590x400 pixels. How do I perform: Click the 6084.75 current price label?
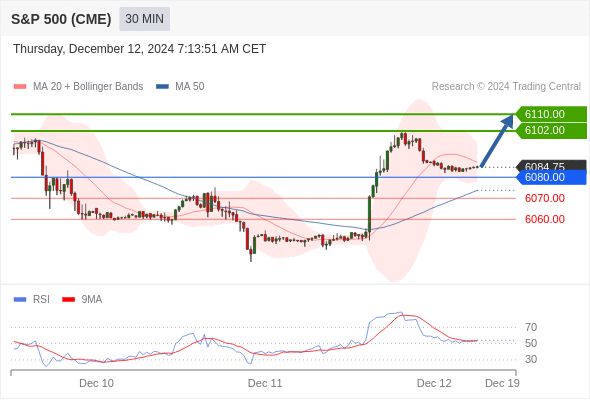point(551,165)
